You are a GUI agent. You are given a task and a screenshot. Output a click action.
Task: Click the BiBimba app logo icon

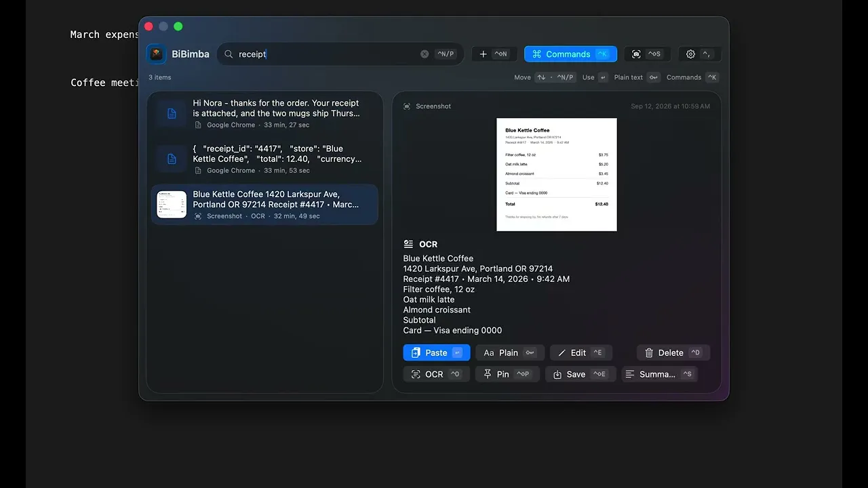[x=156, y=54]
